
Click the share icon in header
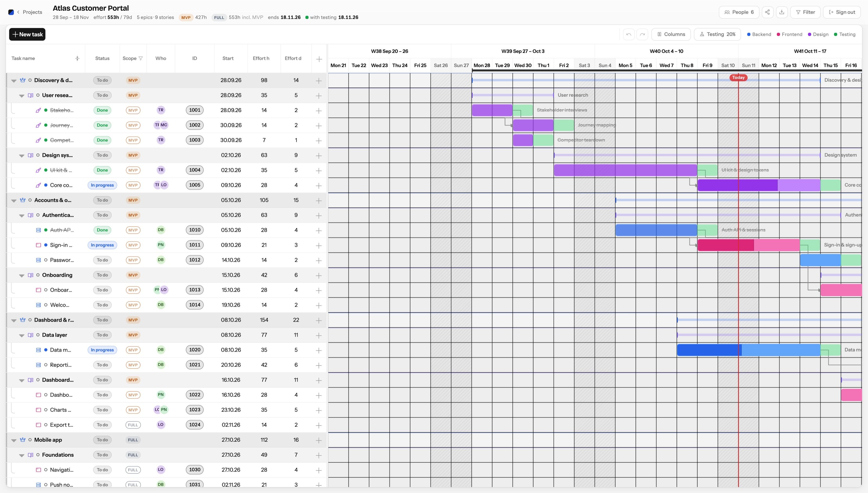(767, 12)
